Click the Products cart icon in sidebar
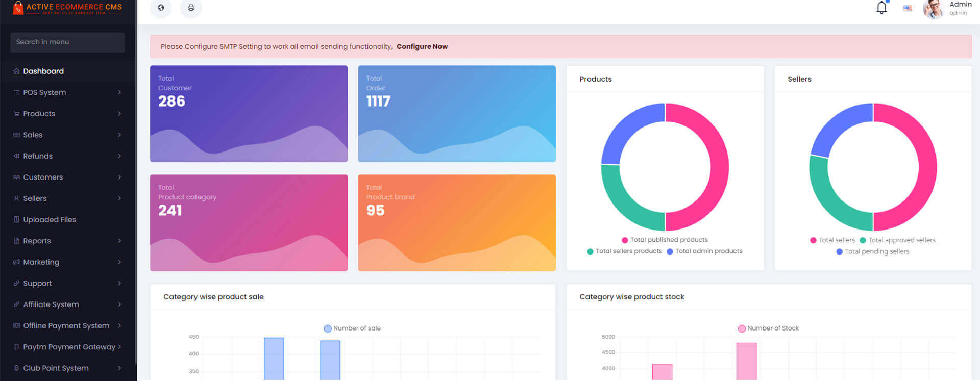The height and width of the screenshot is (381, 980). coord(16,114)
